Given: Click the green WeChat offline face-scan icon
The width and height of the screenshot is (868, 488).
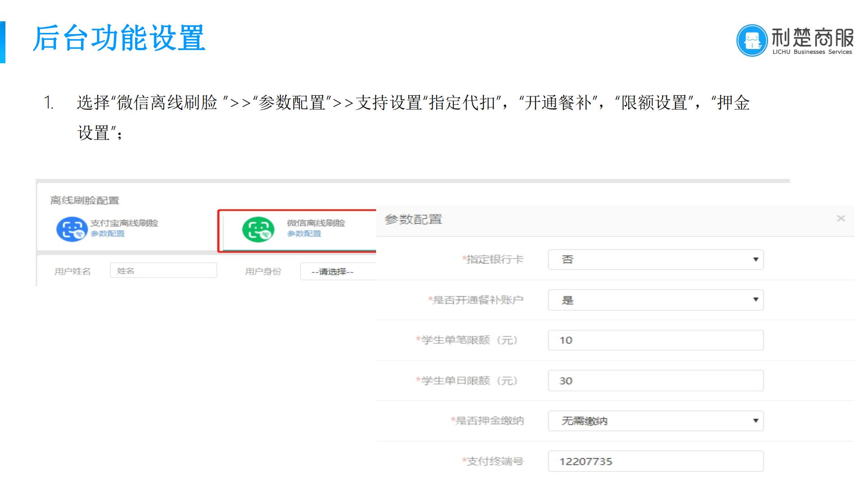Looking at the screenshot, I should pos(258,230).
